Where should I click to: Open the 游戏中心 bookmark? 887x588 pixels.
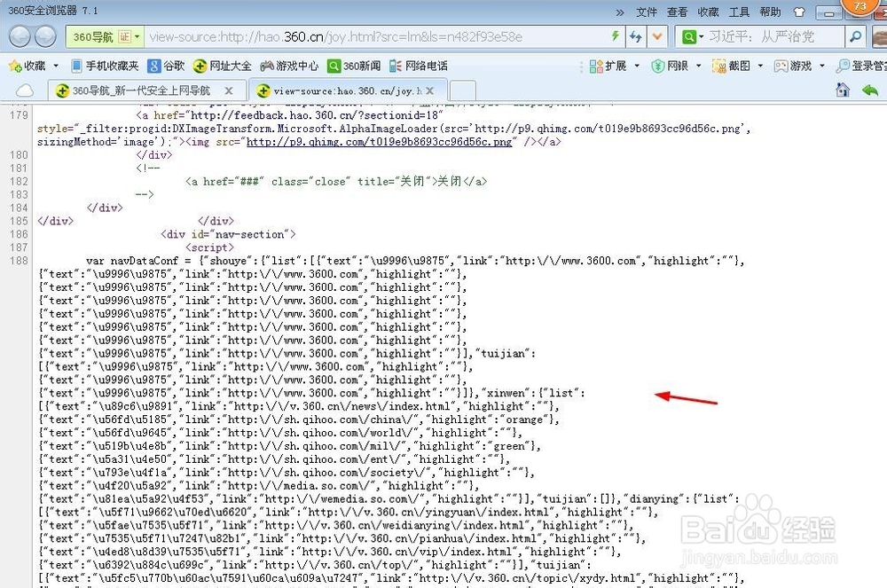pyautogui.click(x=289, y=67)
